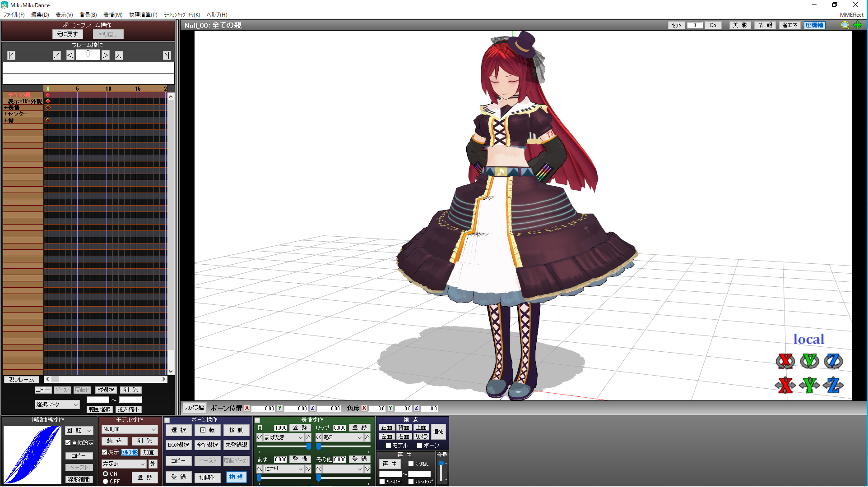Open the ファイル(F) menu

tap(14, 14)
